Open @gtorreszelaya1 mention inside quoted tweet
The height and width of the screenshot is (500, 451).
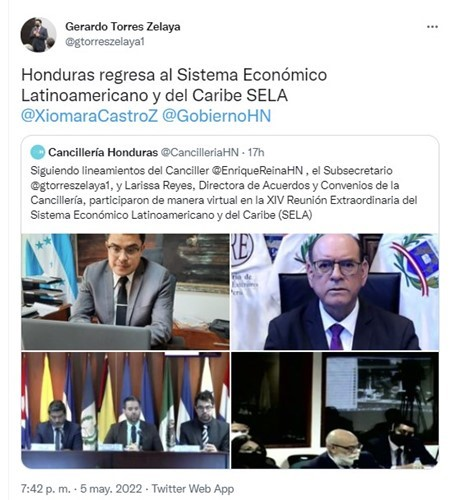pos(70,185)
